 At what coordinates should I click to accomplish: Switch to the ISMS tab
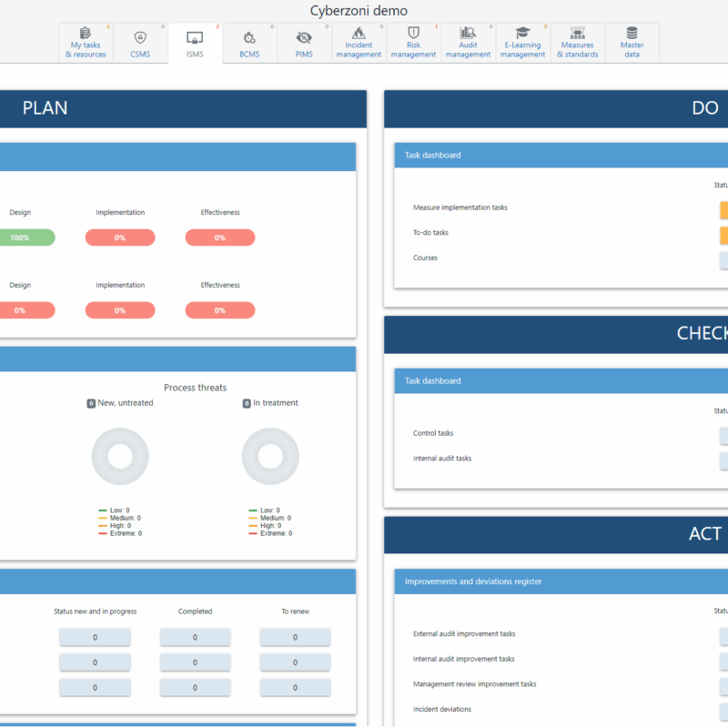click(x=195, y=43)
